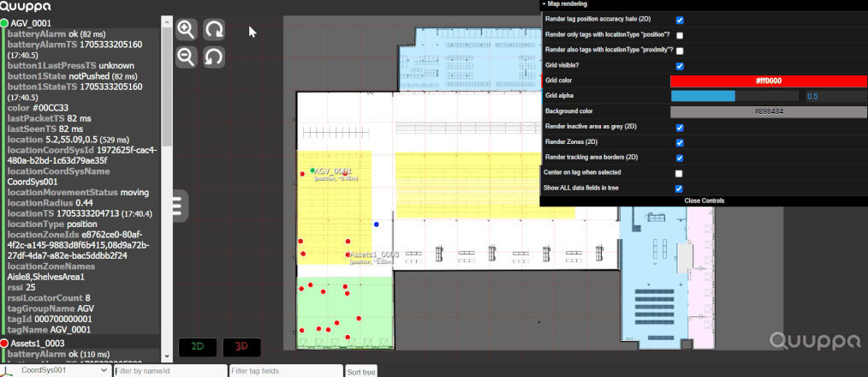Switch to 3D map view

tap(241, 347)
